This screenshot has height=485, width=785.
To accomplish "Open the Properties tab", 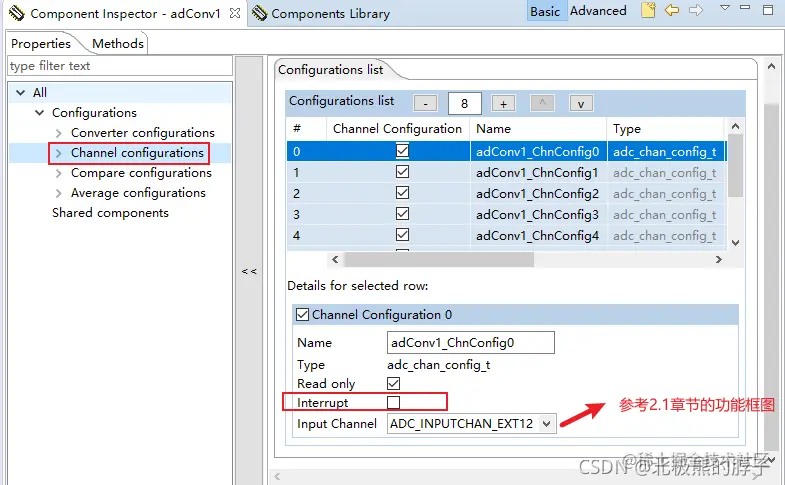I will (x=41, y=44).
